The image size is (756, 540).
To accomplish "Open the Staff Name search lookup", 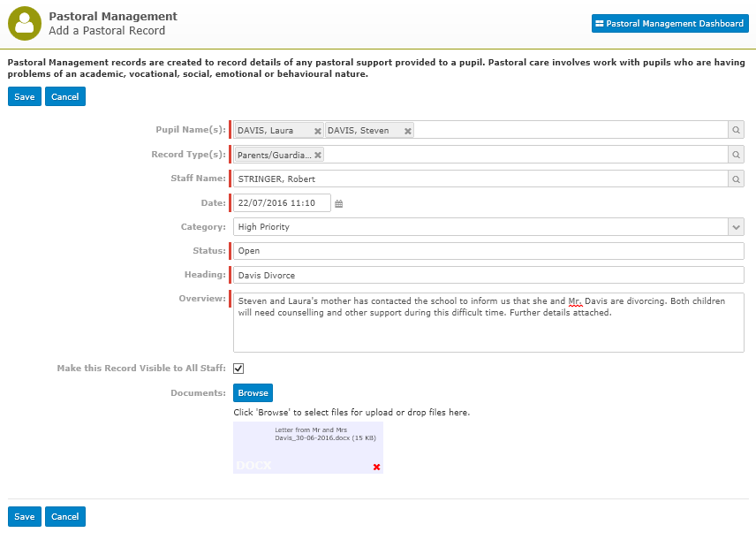I will [x=737, y=179].
